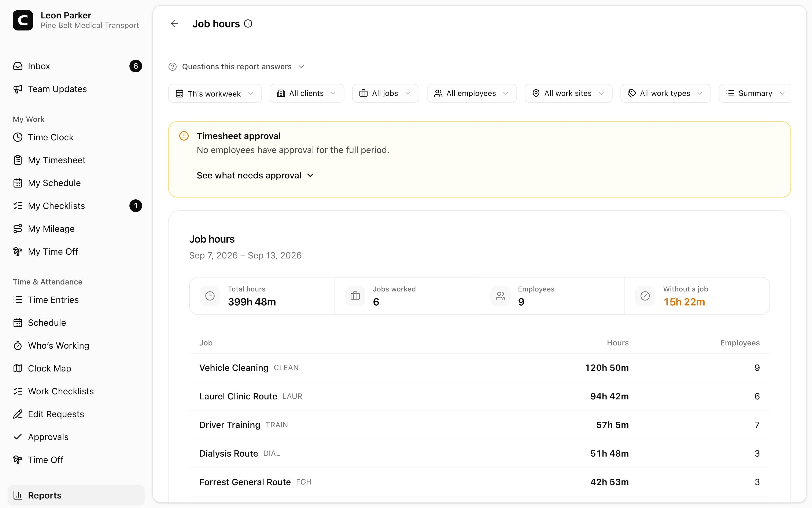The image size is (812, 508).
Task: Click the Inbox tray icon
Action: click(x=18, y=66)
